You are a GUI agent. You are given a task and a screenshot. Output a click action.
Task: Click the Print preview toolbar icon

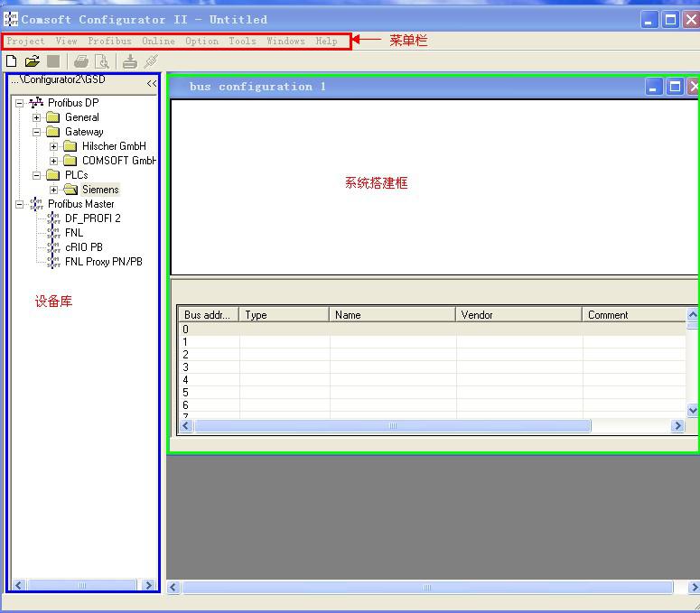102,61
